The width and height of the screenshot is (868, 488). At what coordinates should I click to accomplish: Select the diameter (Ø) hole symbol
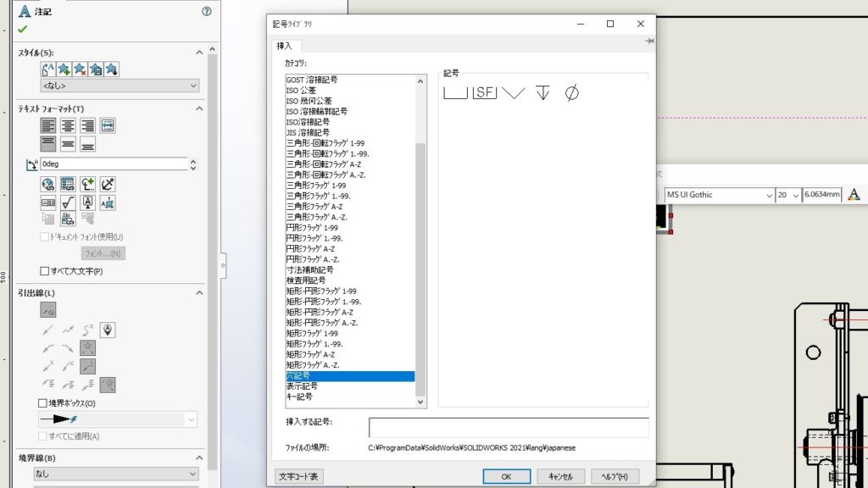tap(571, 93)
